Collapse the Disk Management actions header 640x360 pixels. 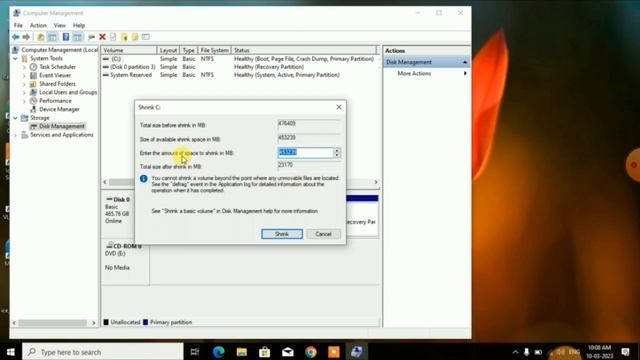coord(465,62)
